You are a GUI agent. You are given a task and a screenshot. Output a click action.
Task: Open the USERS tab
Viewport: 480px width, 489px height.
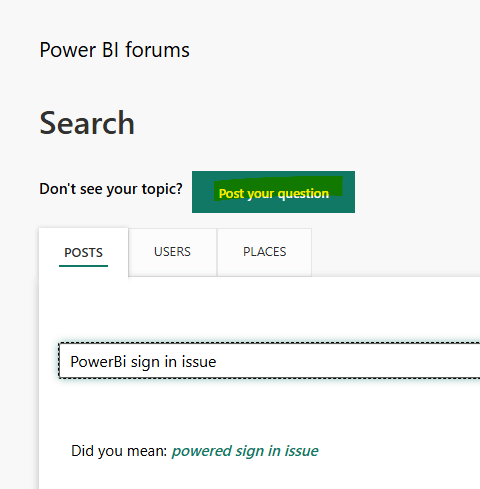172,252
